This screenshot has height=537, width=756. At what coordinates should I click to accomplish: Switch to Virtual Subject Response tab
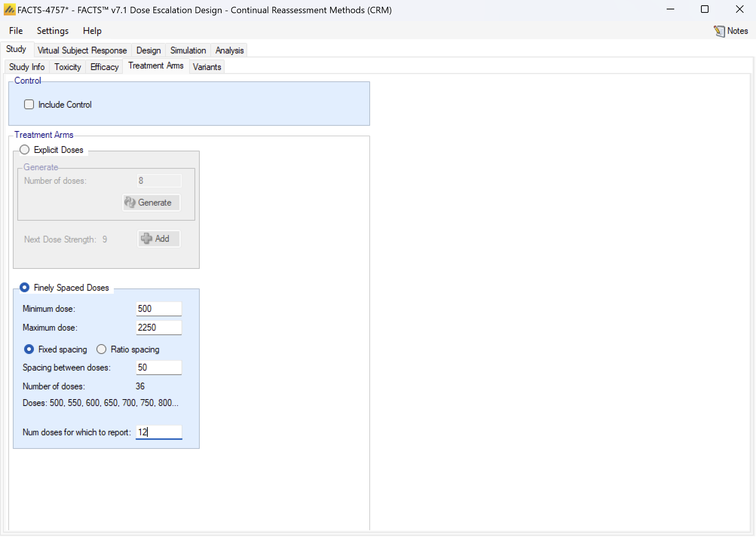[x=82, y=50]
